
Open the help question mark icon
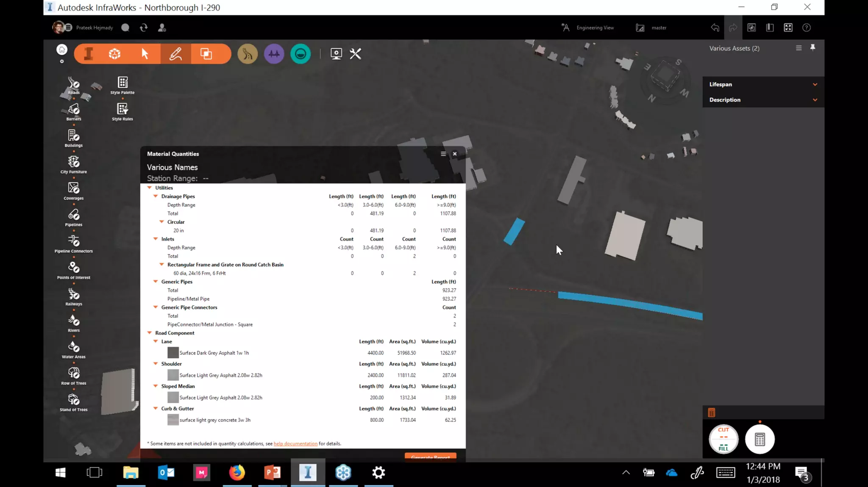[807, 28]
